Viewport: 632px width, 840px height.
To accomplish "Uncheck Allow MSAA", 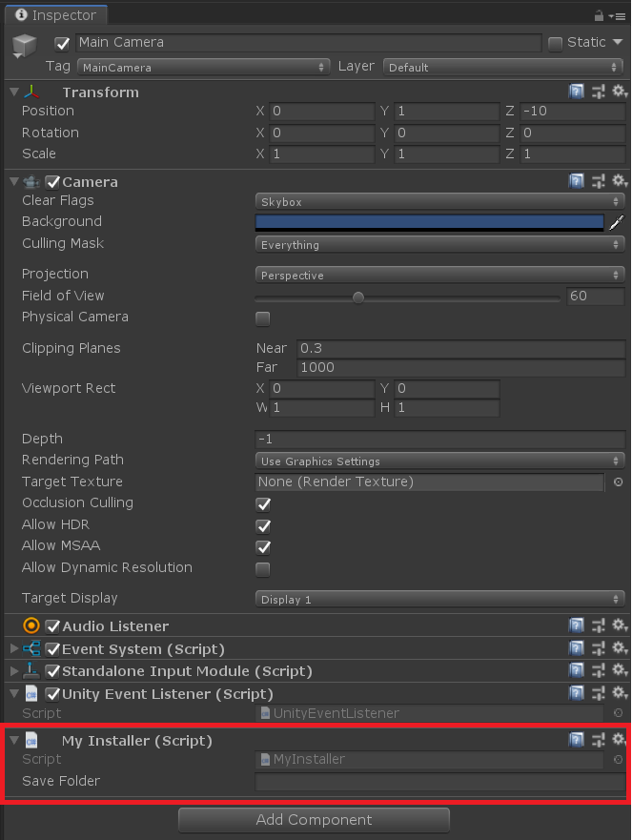I will [263, 547].
